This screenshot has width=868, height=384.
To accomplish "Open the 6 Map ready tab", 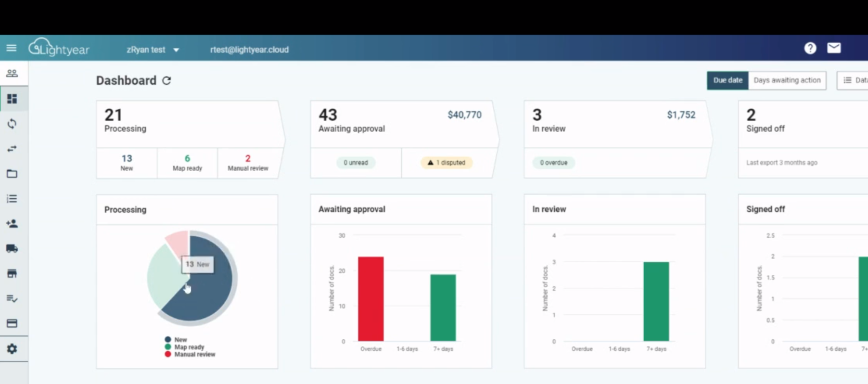I will click(x=187, y=163).
